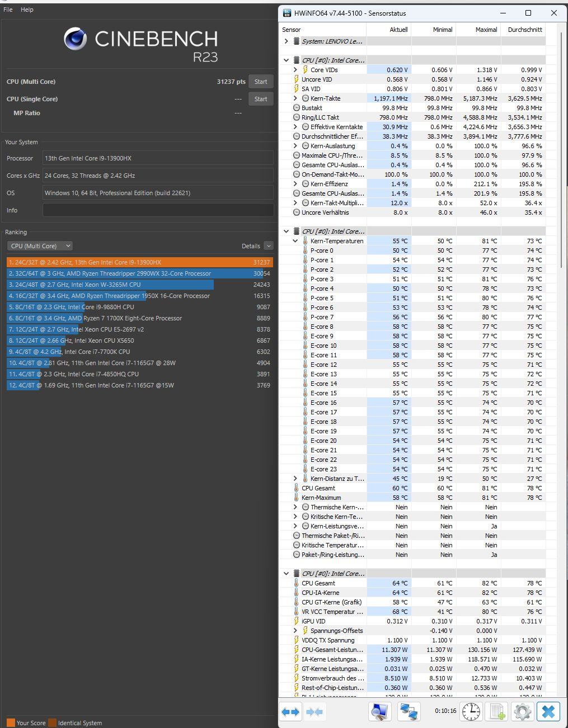Click the Bustakt clock icon
Viewport: 568px width, 728px height.
click(296, 108)
